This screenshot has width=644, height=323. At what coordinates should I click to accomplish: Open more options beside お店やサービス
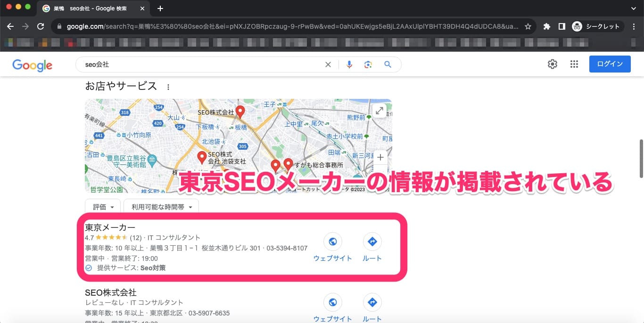[x=168, y=87]
